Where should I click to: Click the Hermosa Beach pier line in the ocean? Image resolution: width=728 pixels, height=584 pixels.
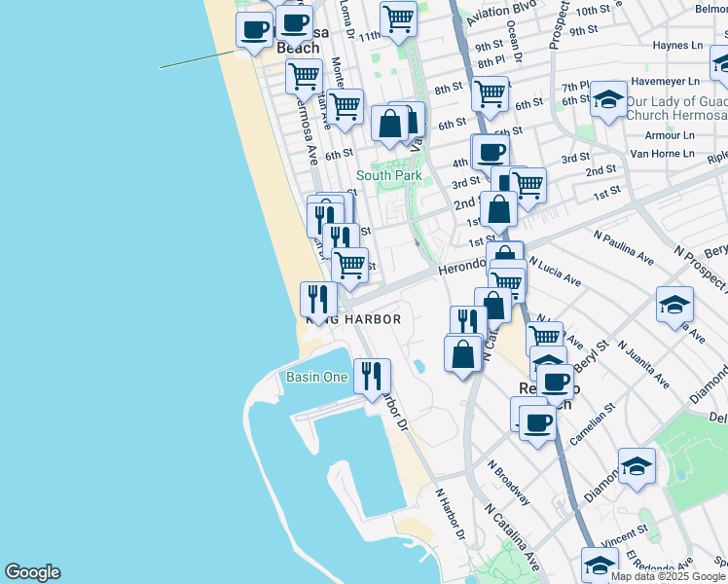pyautogui.click(x=199, y=59)
